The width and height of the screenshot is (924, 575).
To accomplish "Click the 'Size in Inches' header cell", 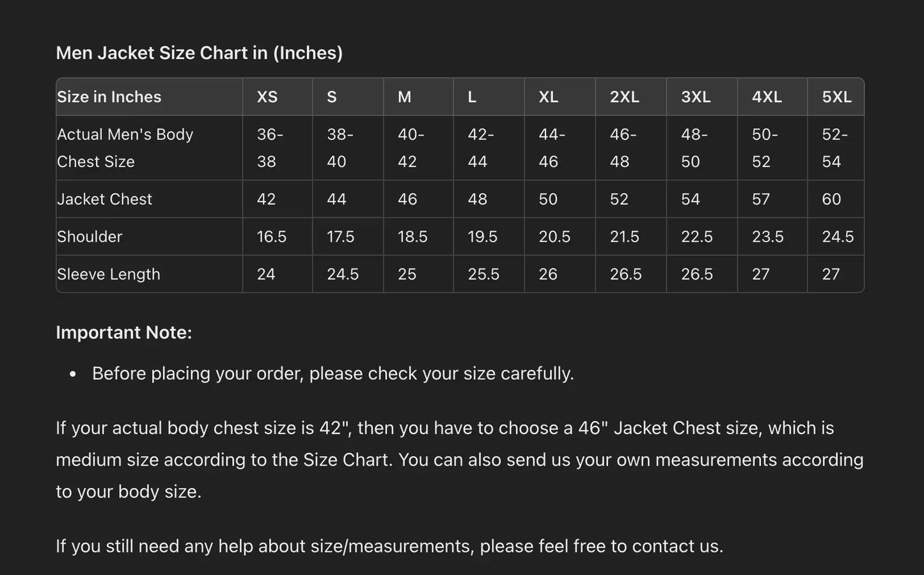I will [109, 97].
